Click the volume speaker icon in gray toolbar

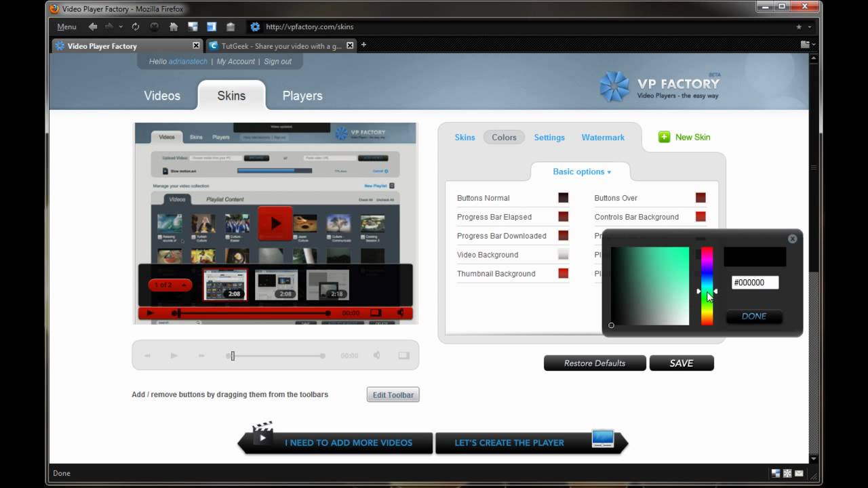376,355
